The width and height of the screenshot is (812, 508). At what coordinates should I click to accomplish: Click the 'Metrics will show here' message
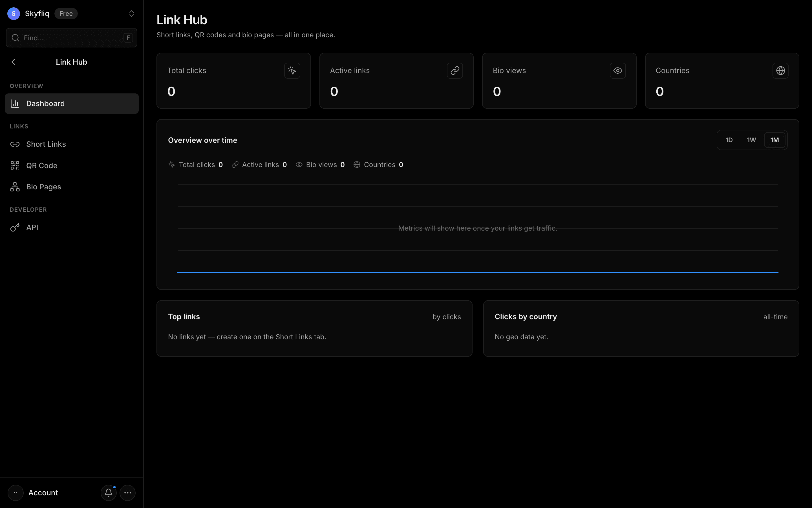(478, 228)
